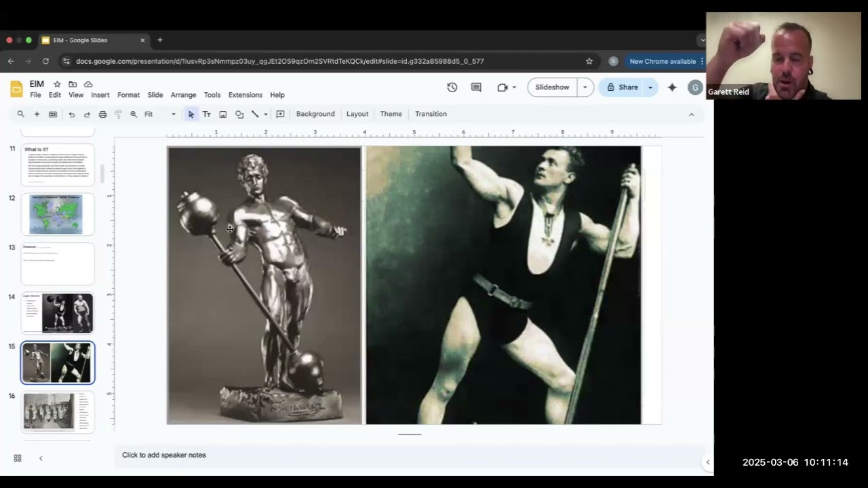The height and width of the screenshot is (488, 868).
Task: Open the Arrange menu
Action: click(x=183, y=95)
